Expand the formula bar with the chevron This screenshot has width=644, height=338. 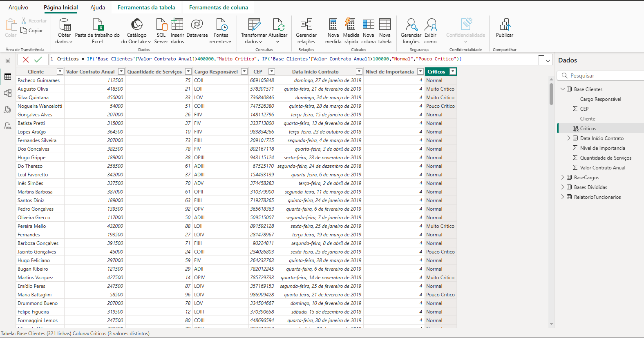click(x=548, y=60)
